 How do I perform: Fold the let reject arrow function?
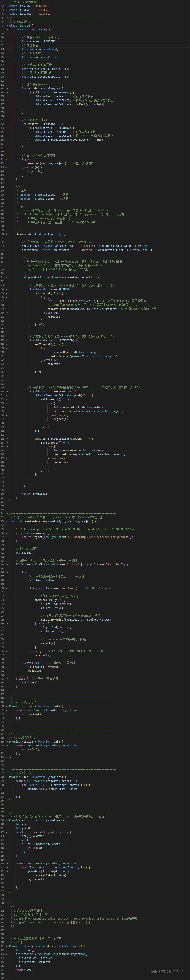click(6, 124)
